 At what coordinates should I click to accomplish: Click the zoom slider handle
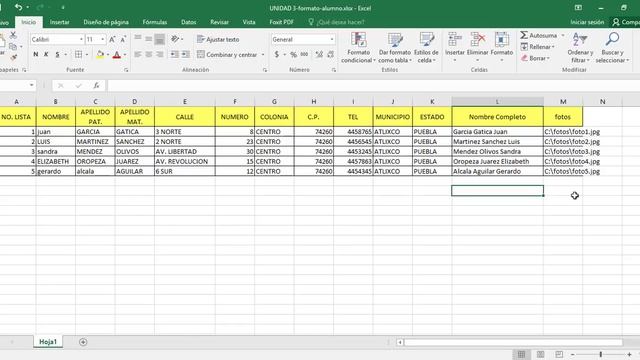click(x=601, y=354)
